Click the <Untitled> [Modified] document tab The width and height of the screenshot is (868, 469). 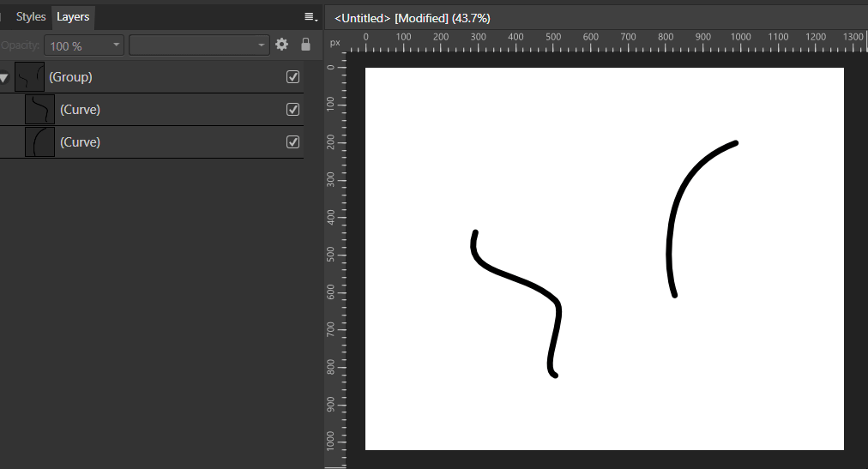412,18
